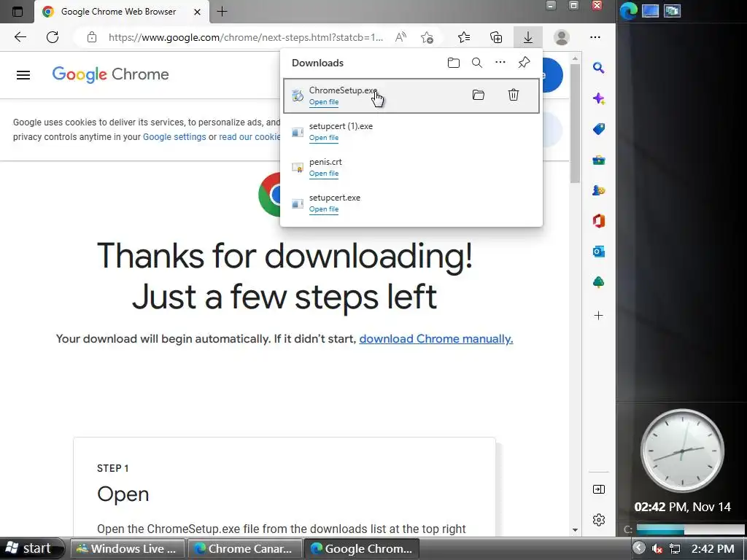The image size is (747, 560).
Task: Close the Google Chrome Web Browser tab
Action: coord(197,12)
